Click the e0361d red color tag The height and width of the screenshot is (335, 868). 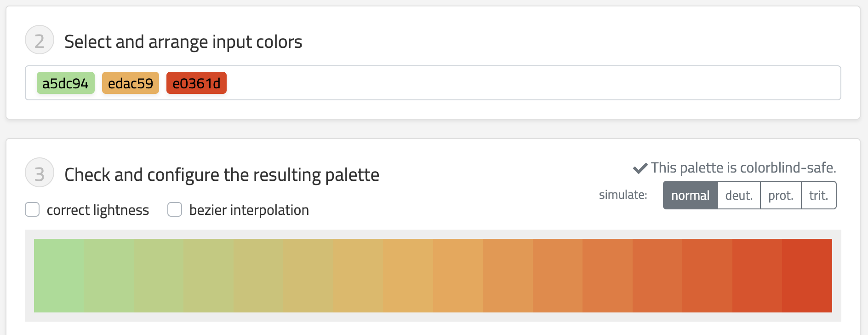click(196, 83)
